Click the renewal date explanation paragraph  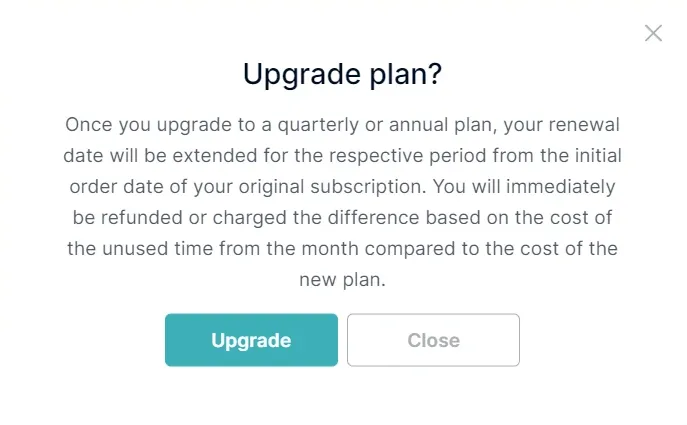pyautogui.click(x=343, y=203)
